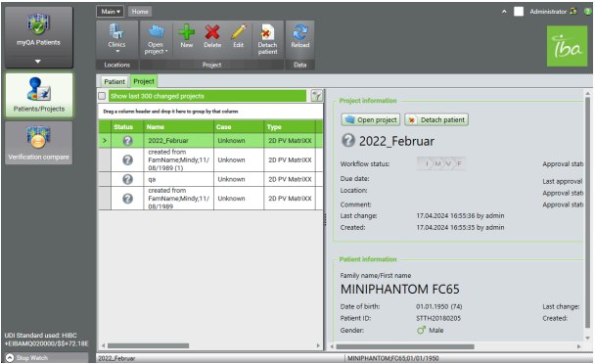Image resolution: width=595 pixels, height=364 pixels.
Task: Click the Open project button in Project information
Action: (371, 119)
